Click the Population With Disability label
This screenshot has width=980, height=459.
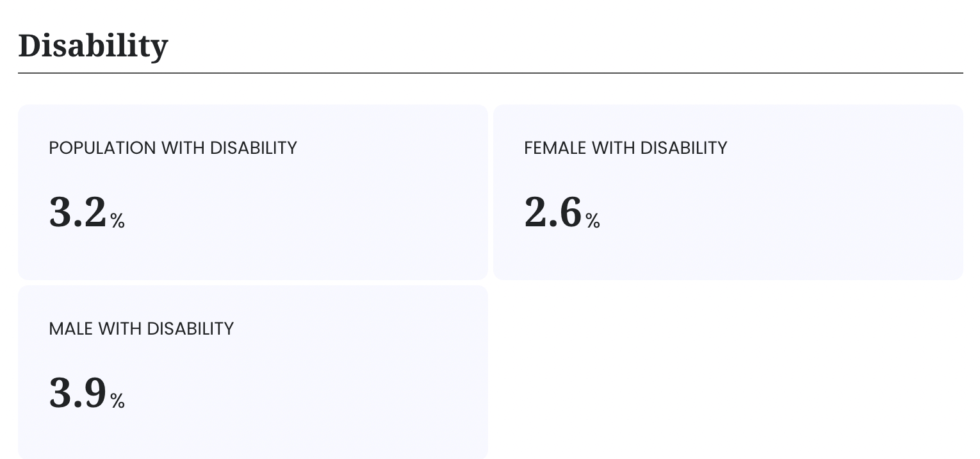click(173, 148)
